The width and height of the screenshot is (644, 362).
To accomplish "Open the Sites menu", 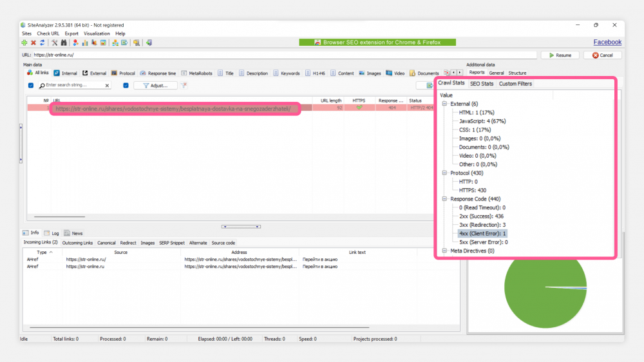I will click(26, 33).
